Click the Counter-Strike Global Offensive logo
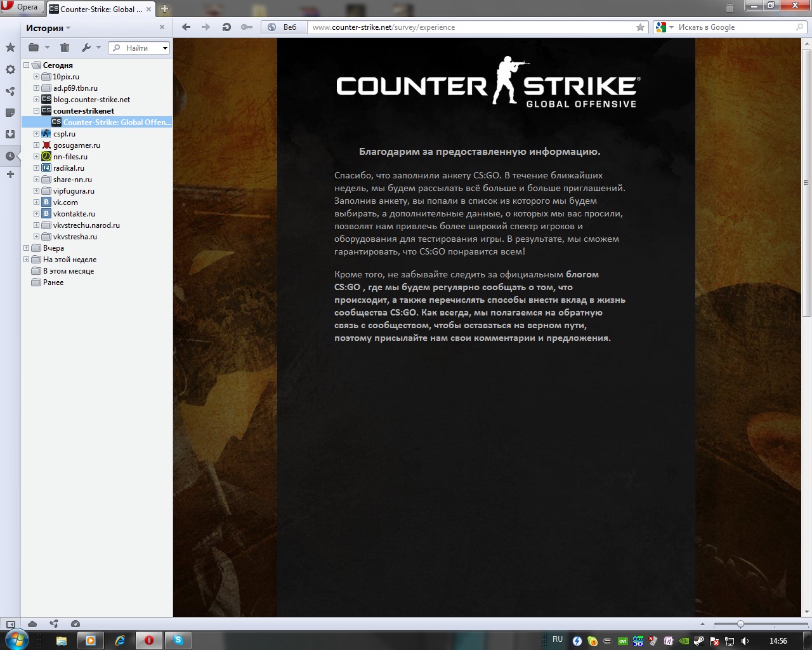 coord(488,82)
